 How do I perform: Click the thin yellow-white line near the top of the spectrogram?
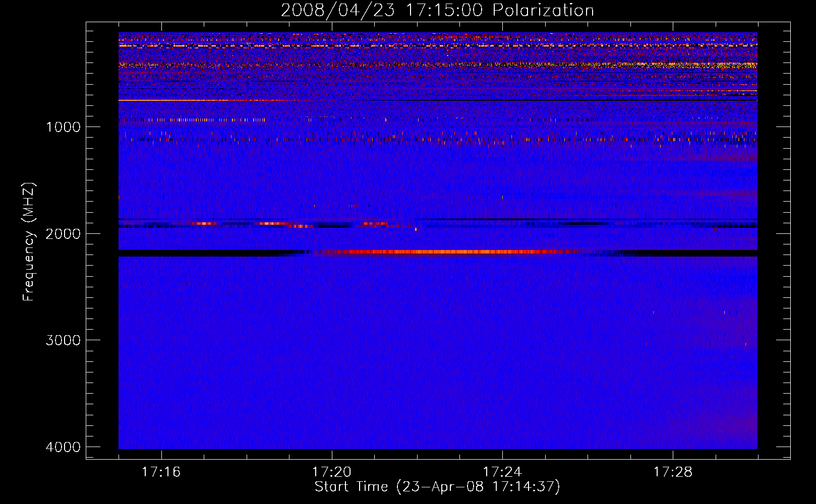[x=438, y=45]
